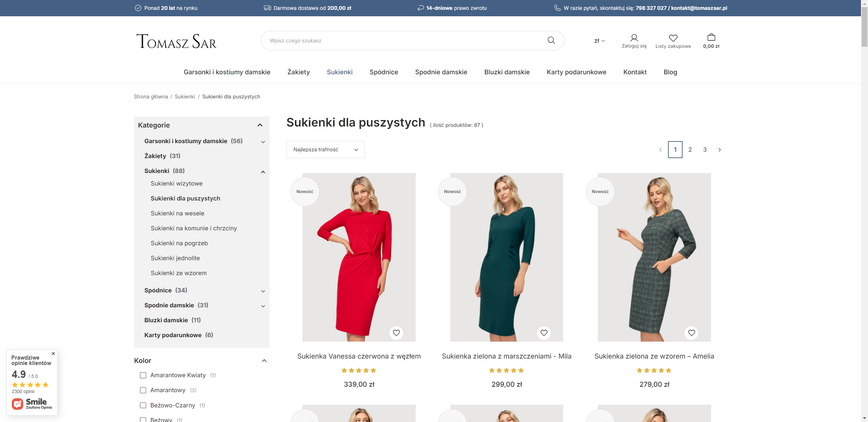Viewport: 868px width, 422px height.
Task: Expand the Spódnice category chevron
Action: (x=263, y=291)
